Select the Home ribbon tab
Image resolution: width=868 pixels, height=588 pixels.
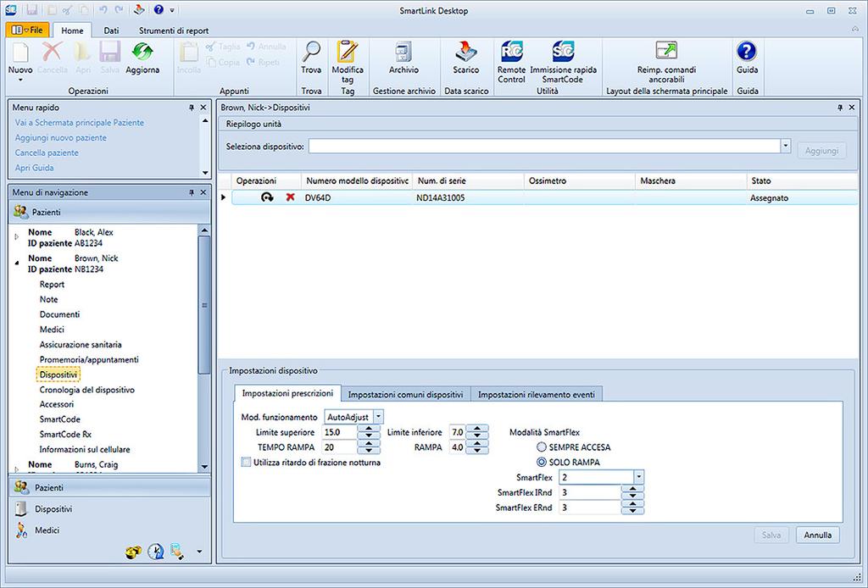click(72, 31)
